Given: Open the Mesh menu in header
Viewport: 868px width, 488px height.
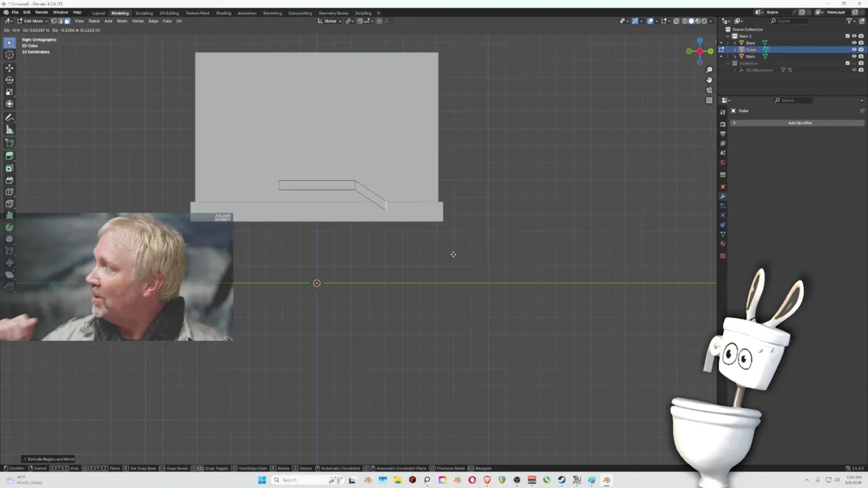Looking at the screenshot, I should (x=122, y=21).
